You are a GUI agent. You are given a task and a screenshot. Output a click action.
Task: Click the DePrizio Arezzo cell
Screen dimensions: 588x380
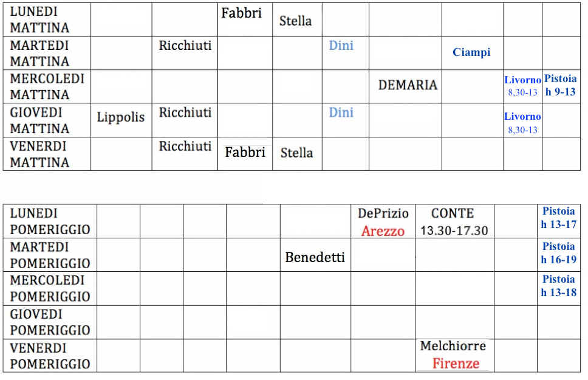383,222
